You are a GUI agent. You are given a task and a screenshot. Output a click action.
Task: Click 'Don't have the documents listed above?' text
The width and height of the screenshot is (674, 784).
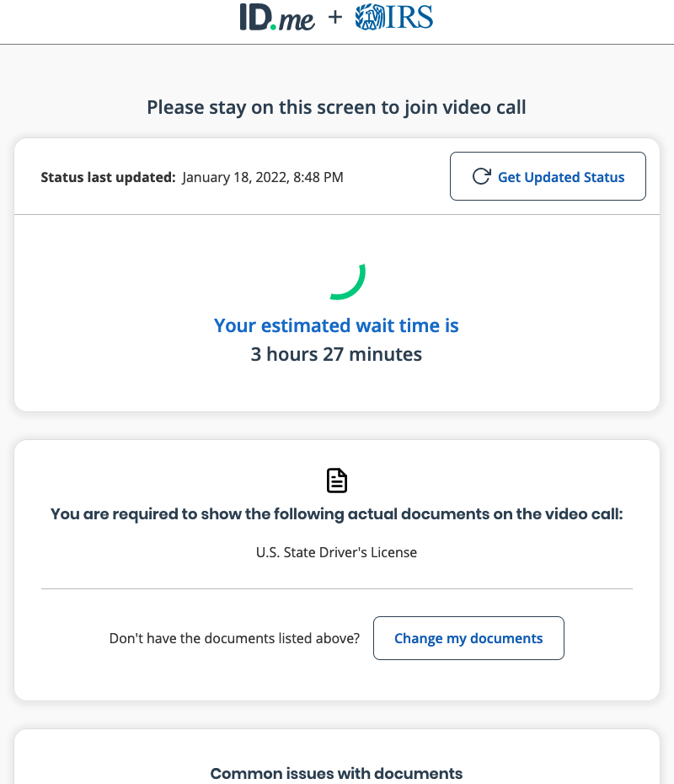(234, 638)
